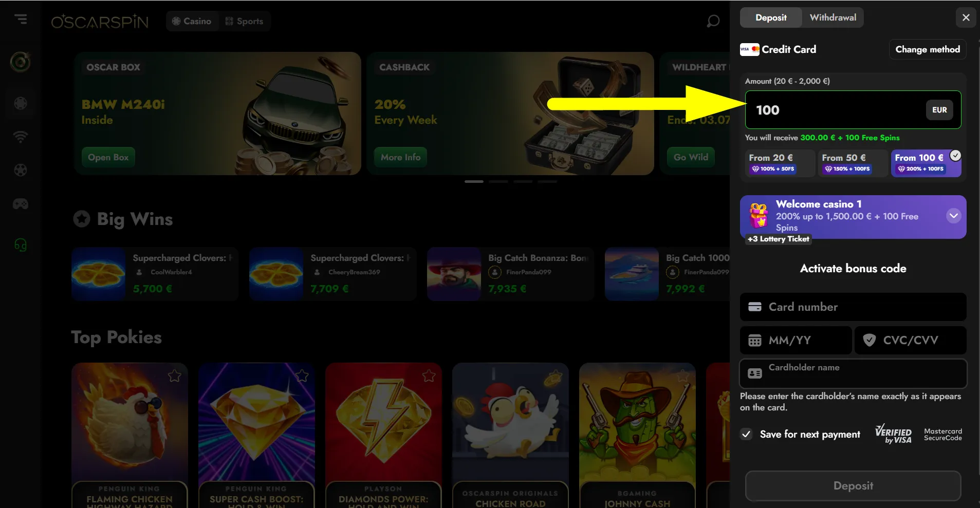This screenshot has width=980, height=508.
Task: Click the +3 Lottery Ticket badge
Action: [779, 239]
